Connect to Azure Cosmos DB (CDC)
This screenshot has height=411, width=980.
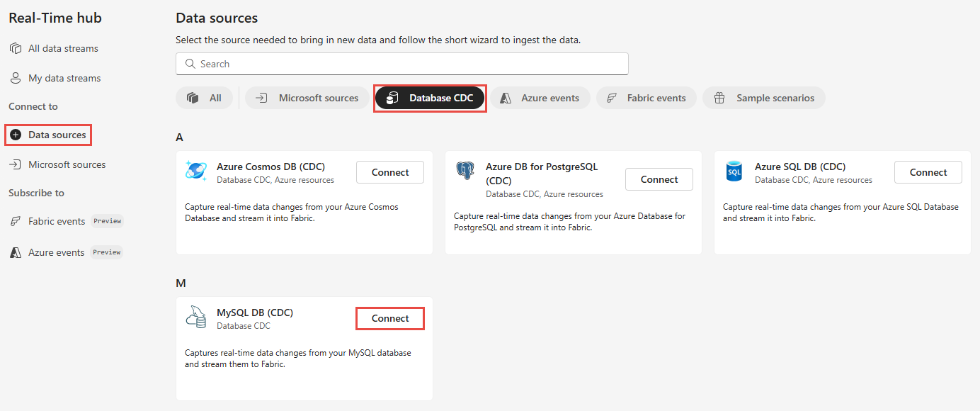(x=390, y=172)
